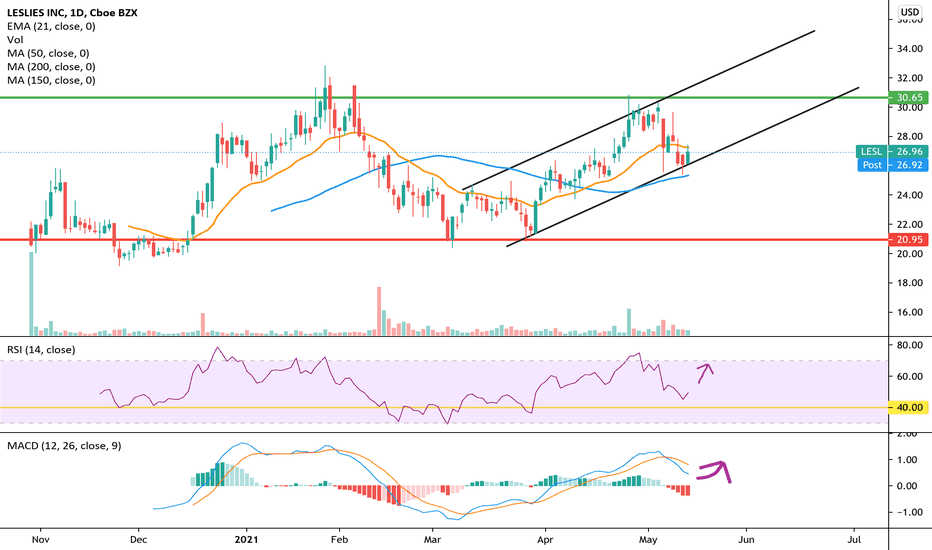Image resolution: width=932 pixels, height=550 pixels.
Task: Select the LESL 26.96 last price label
Action: (x=892, y=152)
